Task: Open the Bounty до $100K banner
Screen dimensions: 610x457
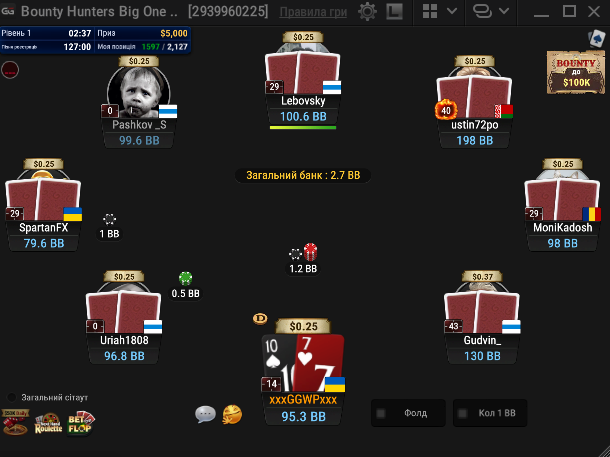Action: pyautogui.click(x=576, y=72)
